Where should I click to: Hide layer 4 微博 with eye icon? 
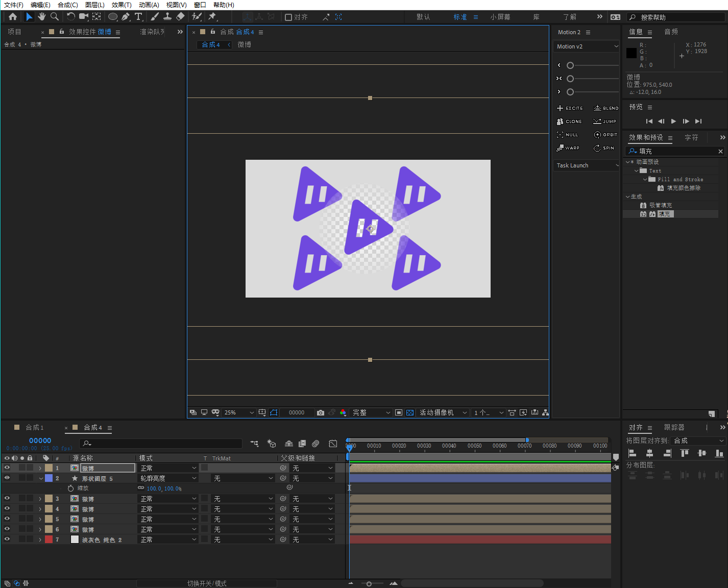pos(7,508)
